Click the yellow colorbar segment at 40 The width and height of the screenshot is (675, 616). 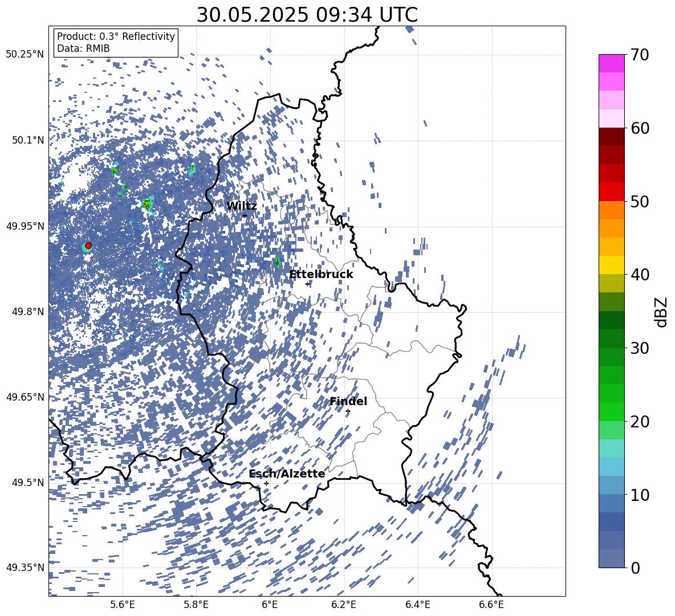tap(611, 266)
